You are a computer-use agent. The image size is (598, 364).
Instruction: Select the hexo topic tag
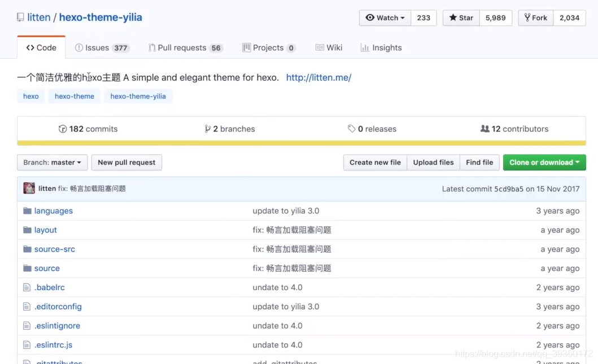pos(31,97)
